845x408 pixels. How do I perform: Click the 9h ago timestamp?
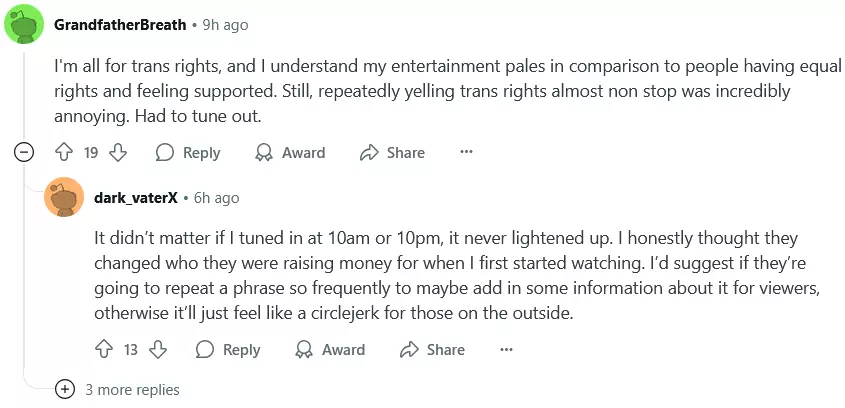pyautogui.click(x=225, y=25)
